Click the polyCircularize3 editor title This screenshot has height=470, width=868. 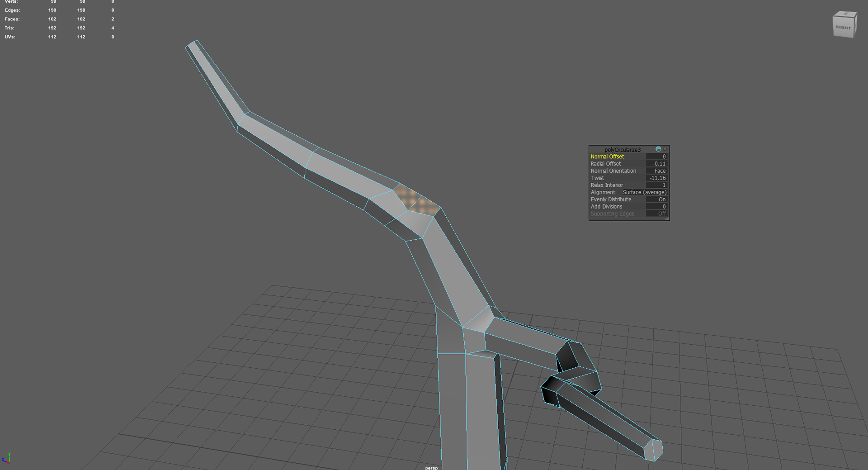tap(623, 150)
